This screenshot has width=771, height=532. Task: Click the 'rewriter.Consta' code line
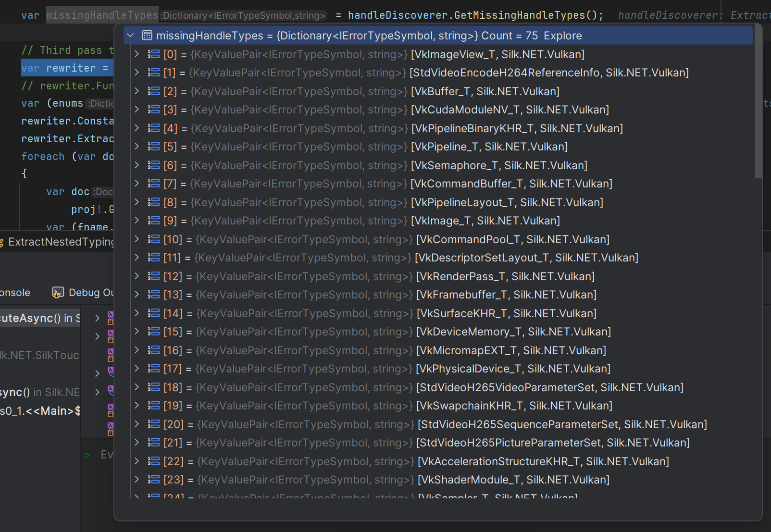67,121
